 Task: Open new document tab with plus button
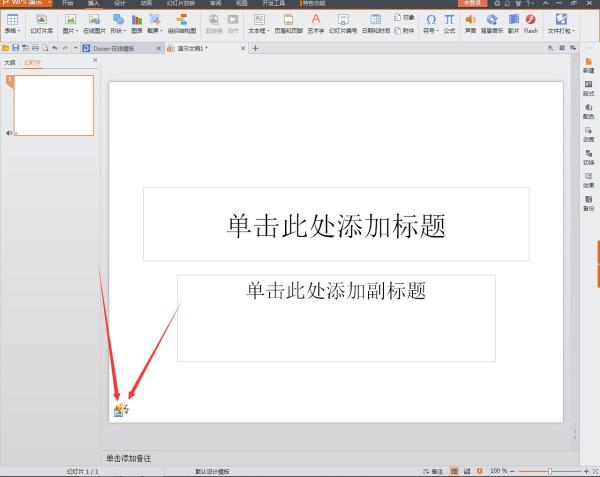[255, 48]
